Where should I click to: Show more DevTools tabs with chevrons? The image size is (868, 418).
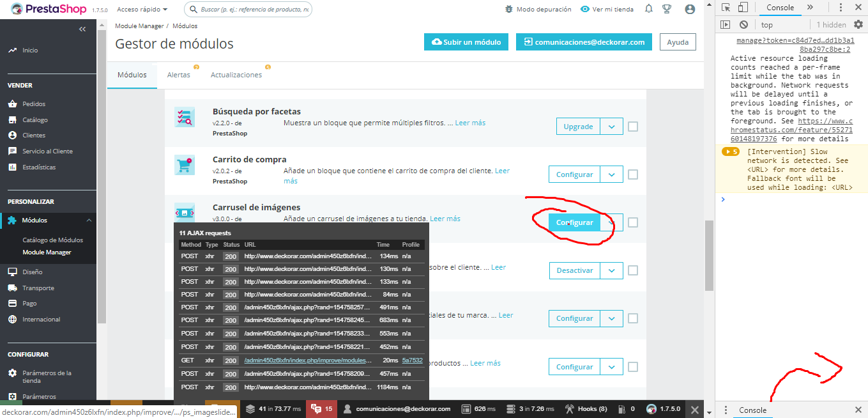tap(810, 8)
